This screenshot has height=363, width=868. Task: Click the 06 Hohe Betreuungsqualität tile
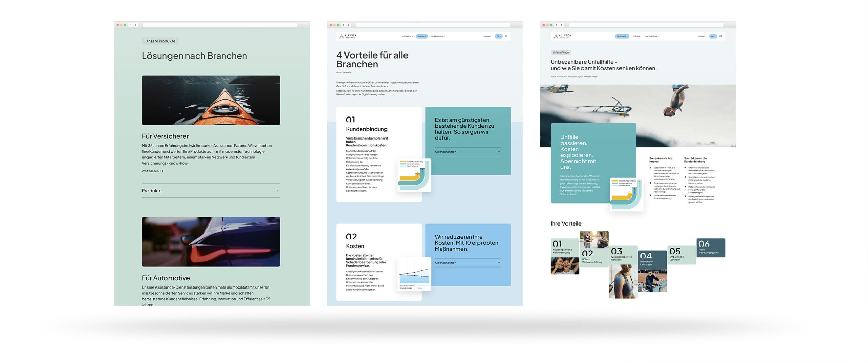tap(711, 248)
